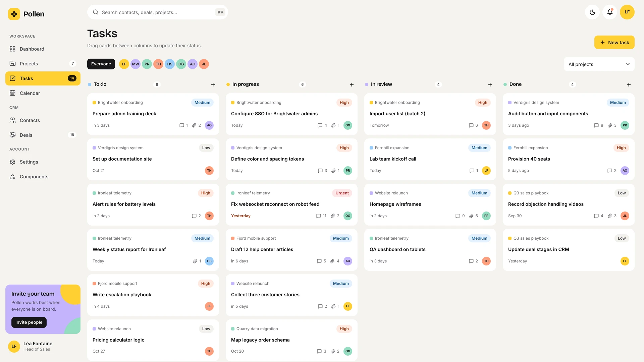Open Dashboard in sidebar
The image size is (644, 362).
click(43, 49)
